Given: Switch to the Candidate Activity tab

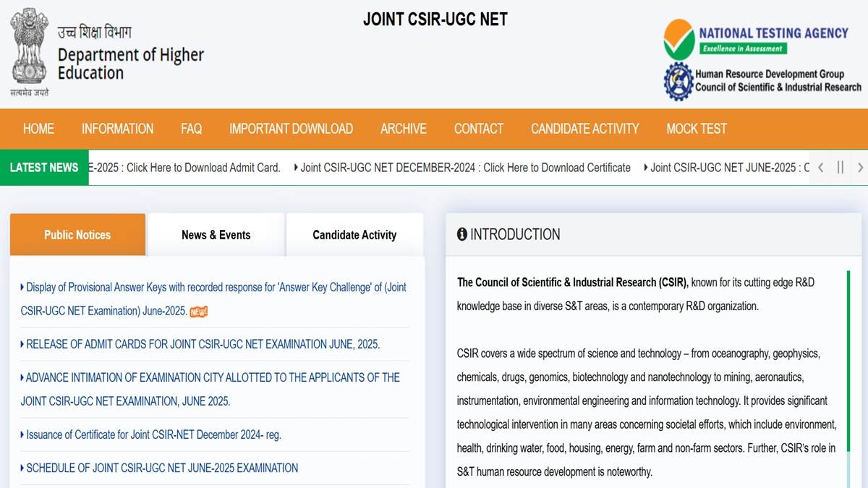Looking at the screenshot, I should [354, 234].
